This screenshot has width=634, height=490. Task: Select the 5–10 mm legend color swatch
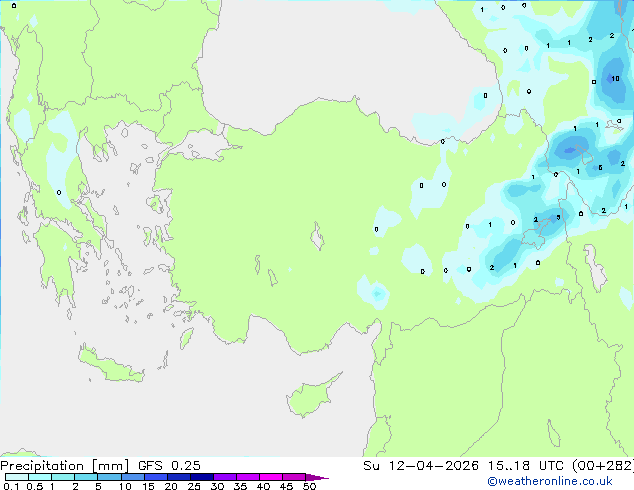109,477
